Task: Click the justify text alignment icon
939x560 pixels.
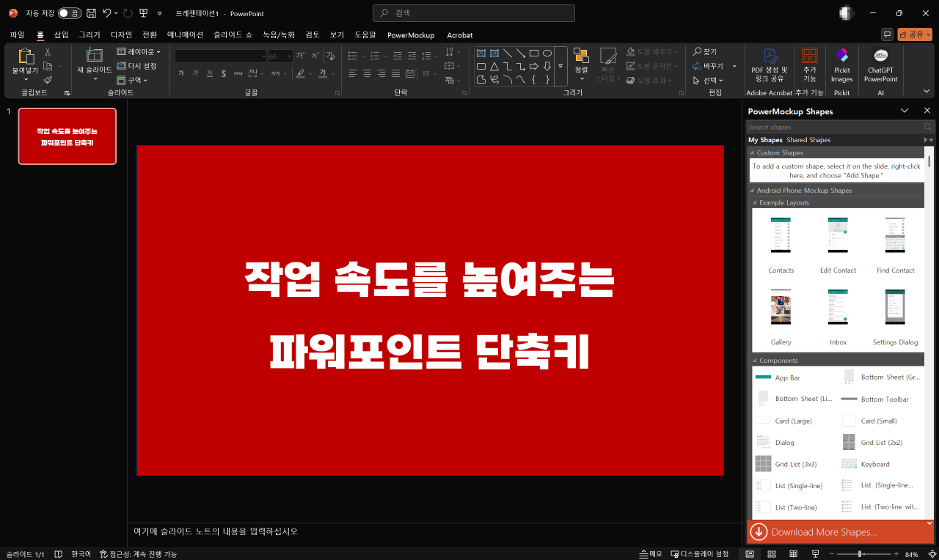Action: pyautogui.click(x=396, y=73)
